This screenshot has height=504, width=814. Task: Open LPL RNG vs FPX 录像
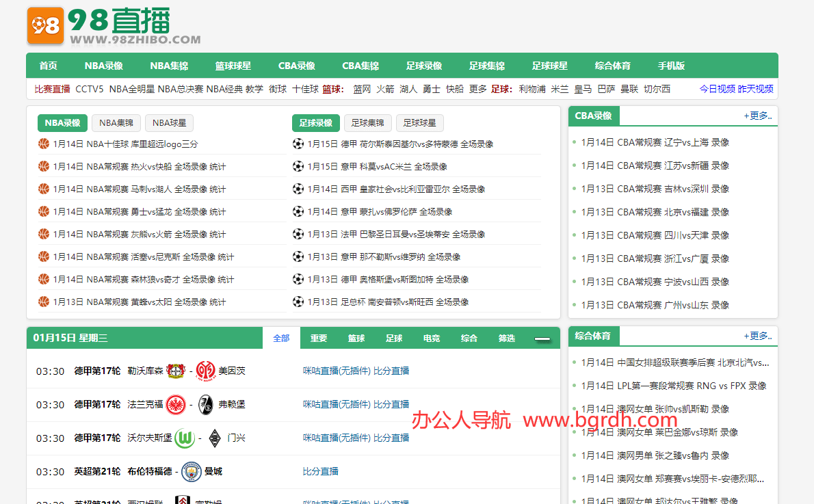(674, 386)
